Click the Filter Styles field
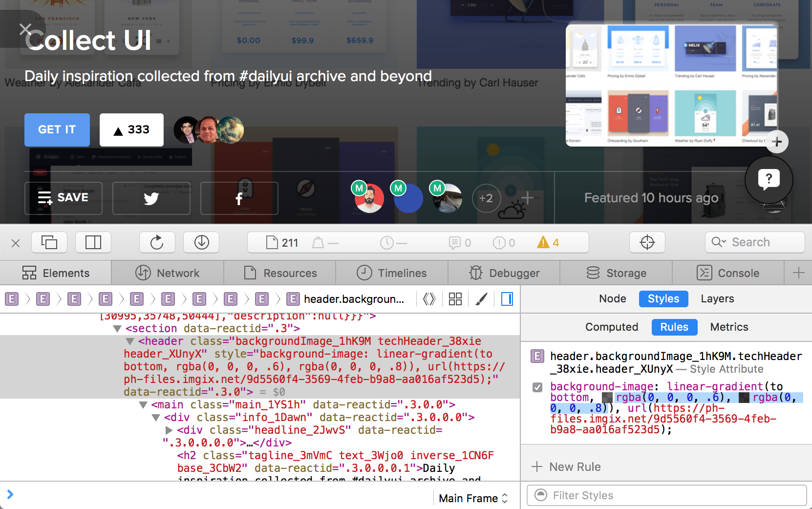 (x=666, y=495)
